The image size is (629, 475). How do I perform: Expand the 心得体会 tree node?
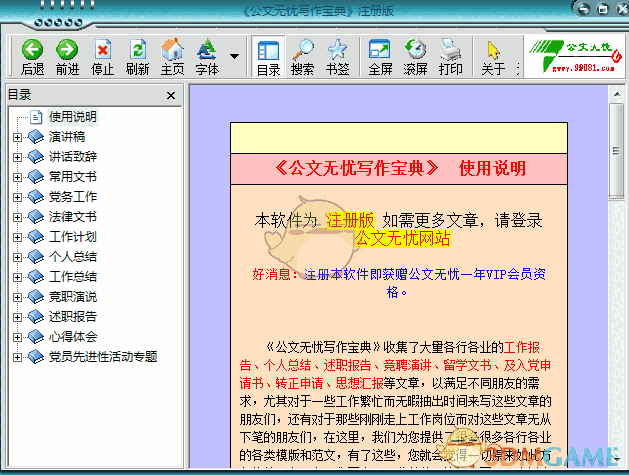pos(17,337)
